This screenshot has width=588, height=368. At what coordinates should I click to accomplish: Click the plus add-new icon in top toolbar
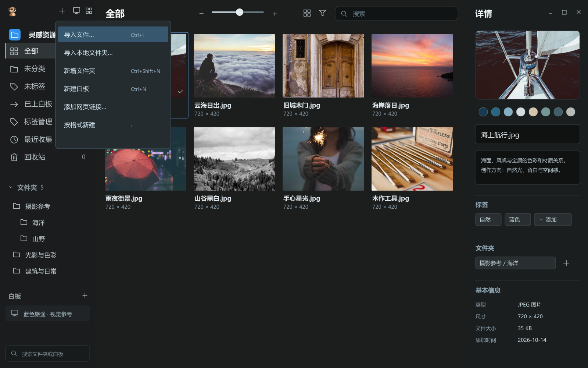tap(62, 11)
